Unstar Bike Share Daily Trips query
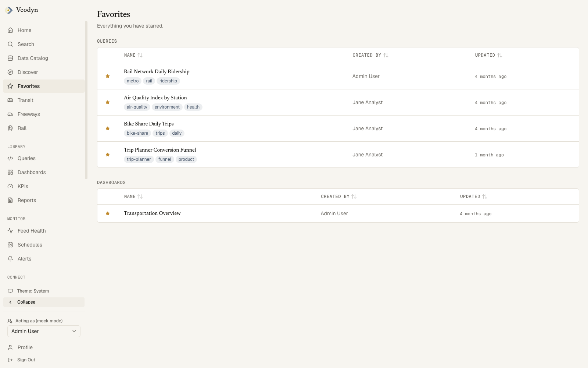This screenshot has height=368, width=588. 108,128
